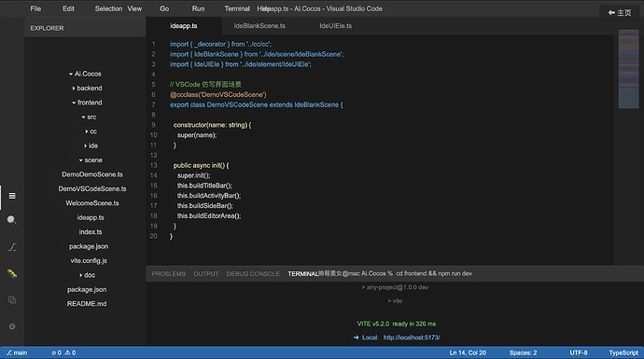
Task: Open the settings gear in activity bar
Action: 12,326
